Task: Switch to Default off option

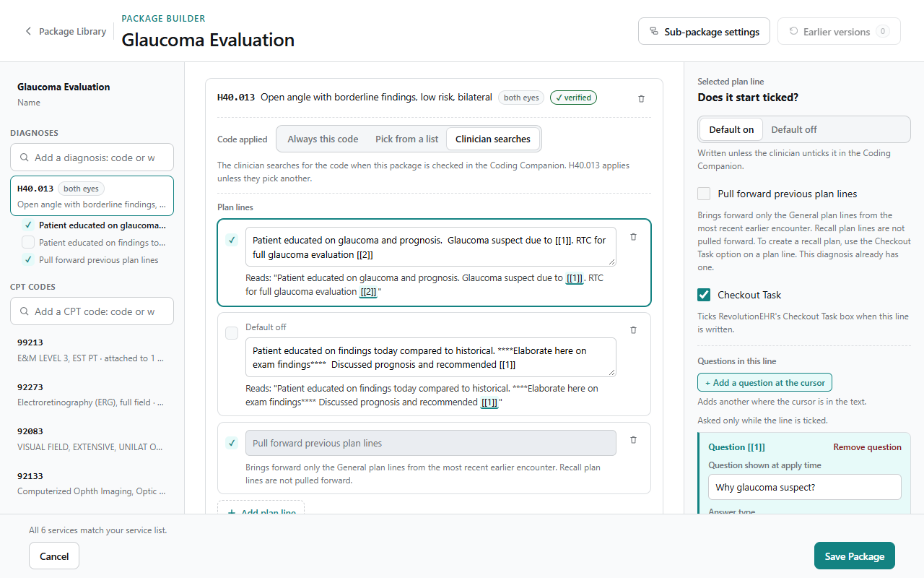Action: click(x=794, y=129)
